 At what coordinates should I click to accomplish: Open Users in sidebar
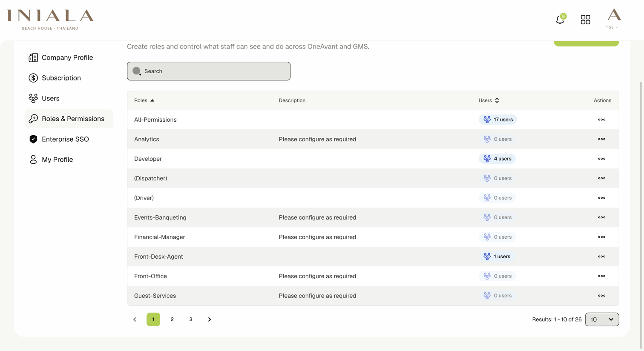click(69, 98)
